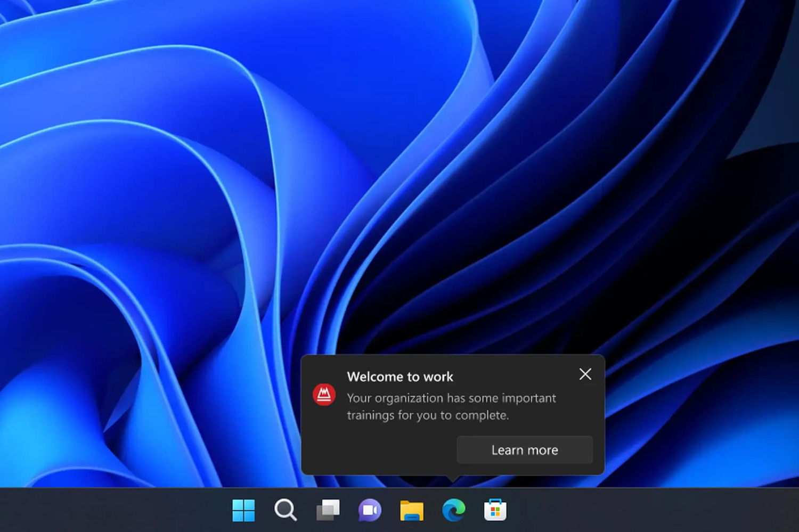Click the notification message about important trainings

coord(451,406)
